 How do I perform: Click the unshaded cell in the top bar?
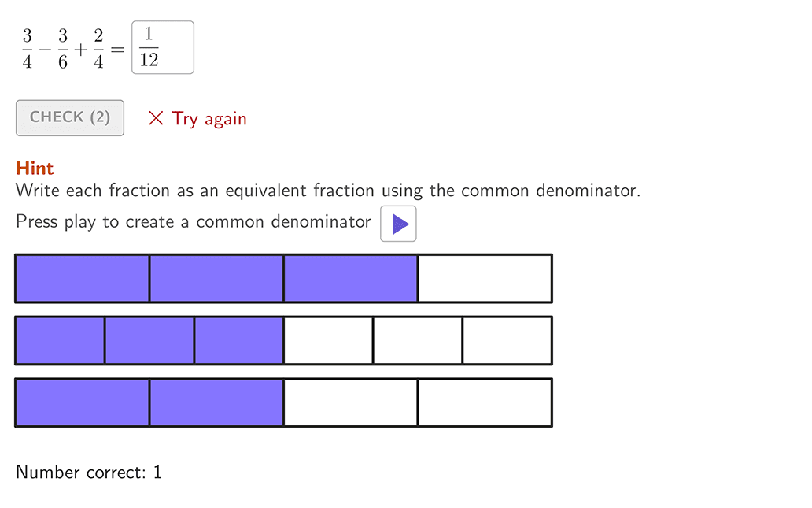(x=485, y=278)
